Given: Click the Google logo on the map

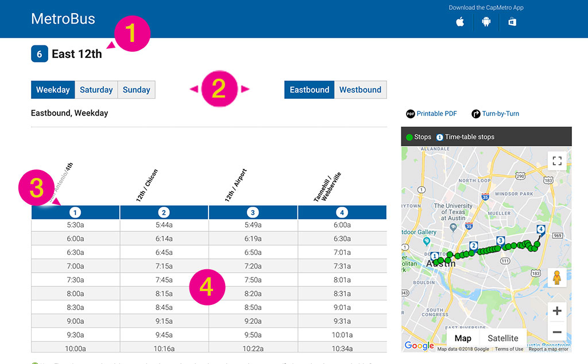Looking at the screenshot, I should 419,345.
